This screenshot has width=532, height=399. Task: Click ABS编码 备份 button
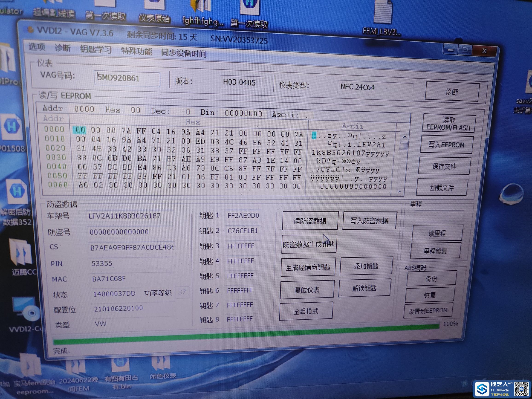[431, 278]
